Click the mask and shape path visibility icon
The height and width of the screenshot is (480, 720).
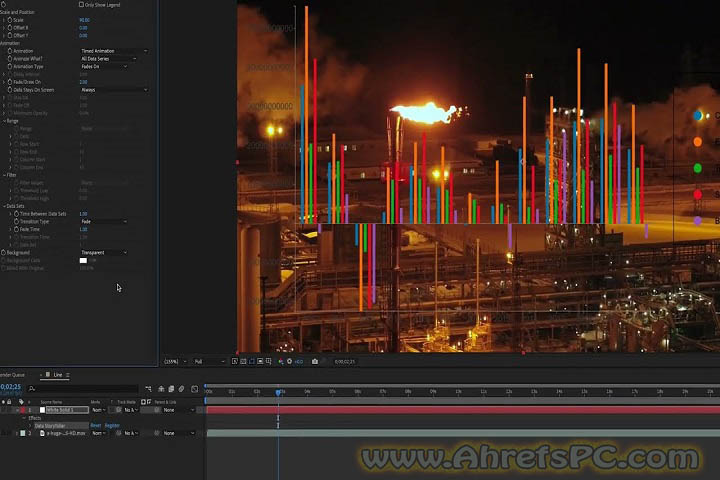(252, 361)
